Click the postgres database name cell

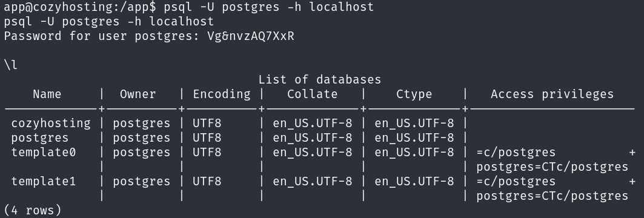[x=40, y=138]
